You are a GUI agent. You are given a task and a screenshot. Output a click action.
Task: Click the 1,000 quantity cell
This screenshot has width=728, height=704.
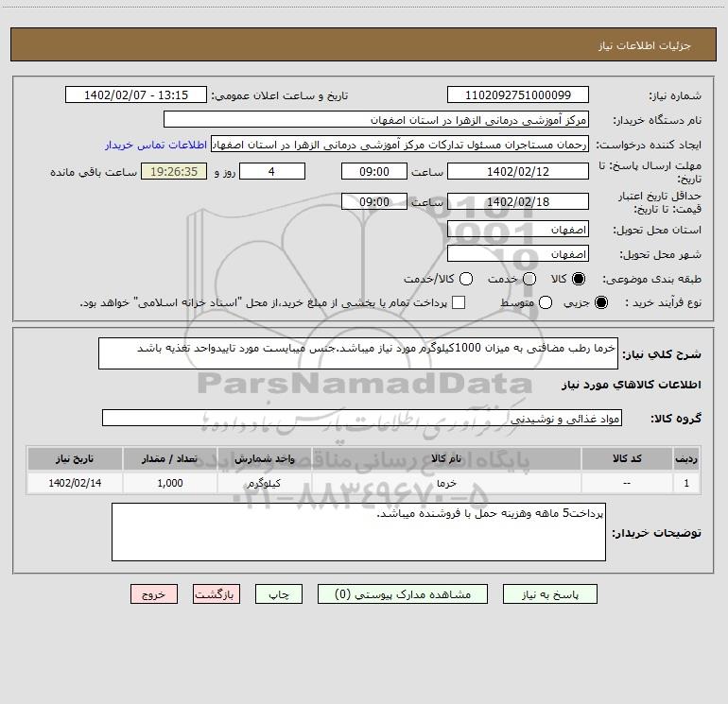click(170, 483)
